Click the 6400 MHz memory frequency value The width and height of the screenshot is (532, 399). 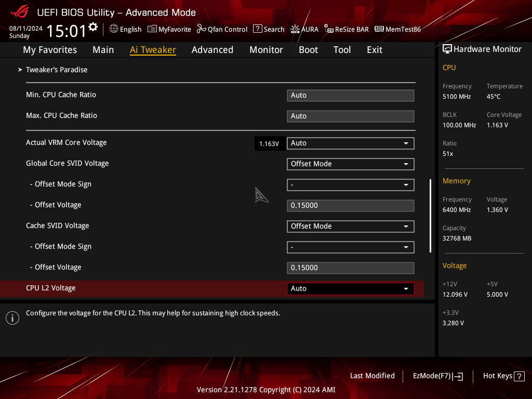pos(456,210)
